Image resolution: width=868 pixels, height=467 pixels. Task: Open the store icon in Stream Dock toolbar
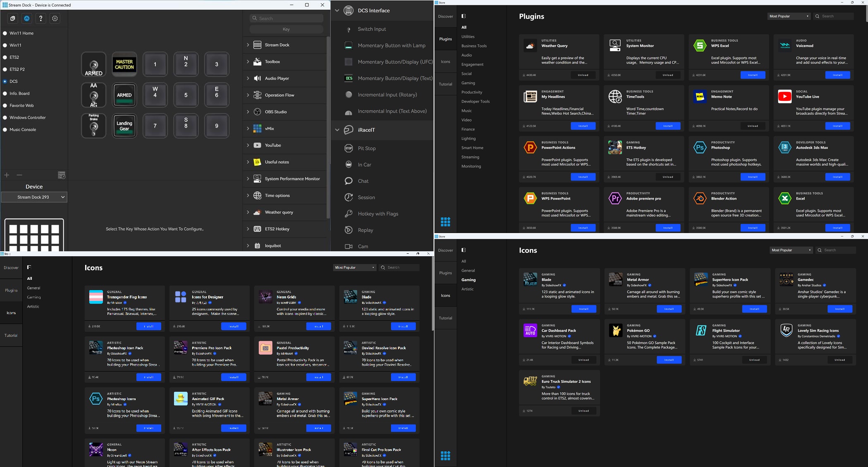coord(27,19)
